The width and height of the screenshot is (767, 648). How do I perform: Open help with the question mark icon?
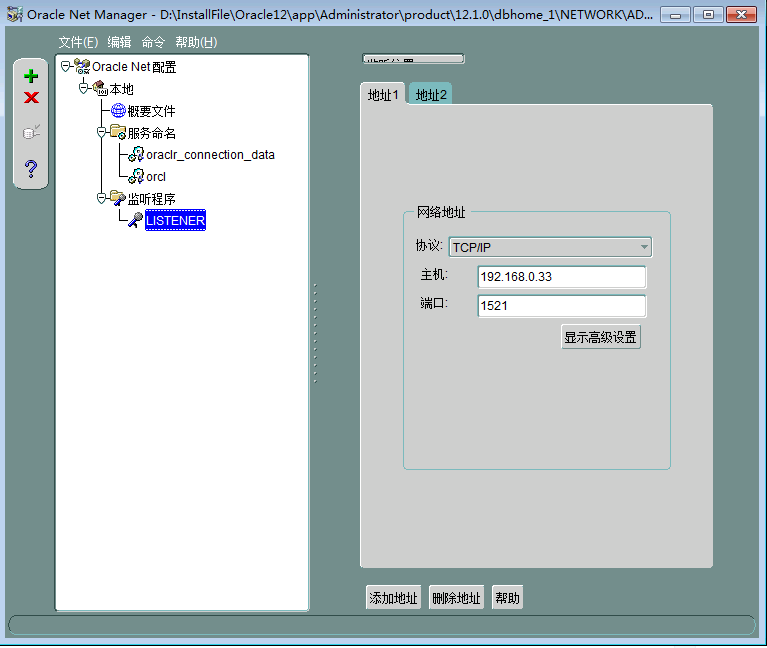pyautogui.click(x=31, y=169)
